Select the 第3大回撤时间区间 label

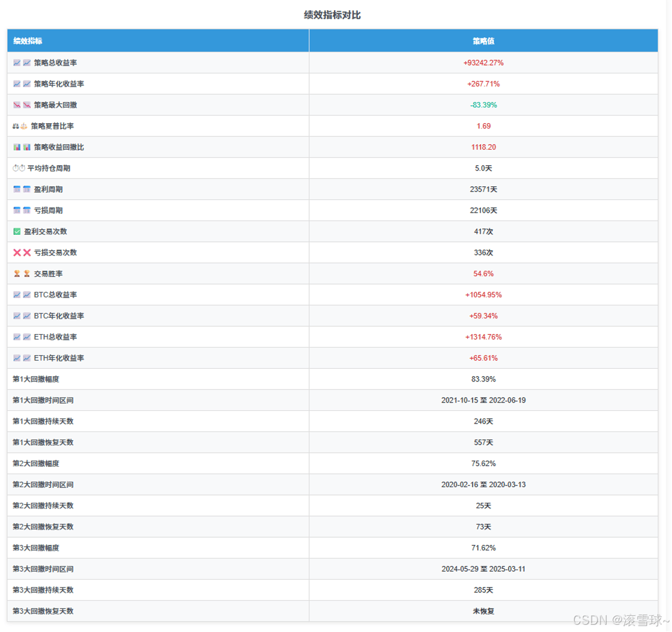tap(43, 569)
